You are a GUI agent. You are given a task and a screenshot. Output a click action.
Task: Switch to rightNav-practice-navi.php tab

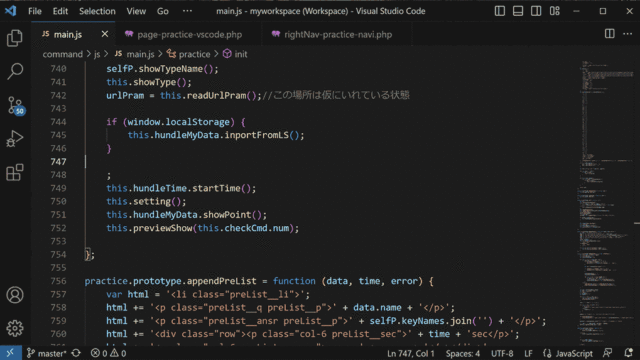pyautogui.click(x=338, y=35)
